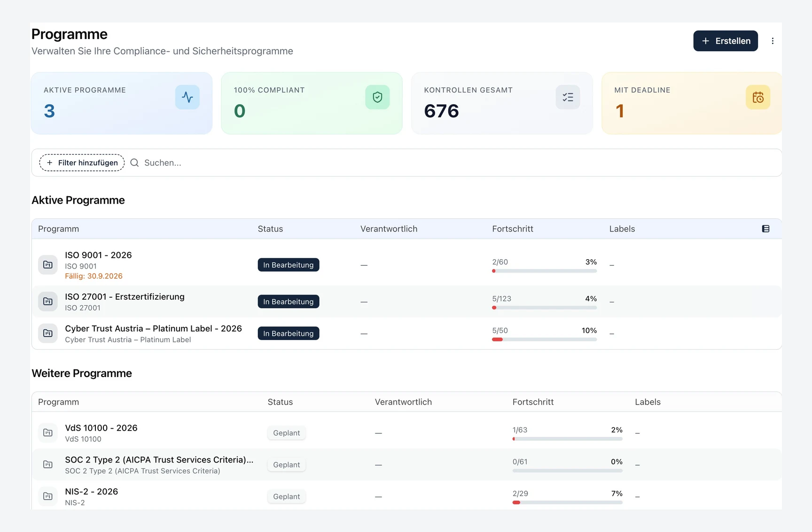This screenshot has height=532, width=812.
Task: Click the Erstellen button
Action: click(725, 41)
